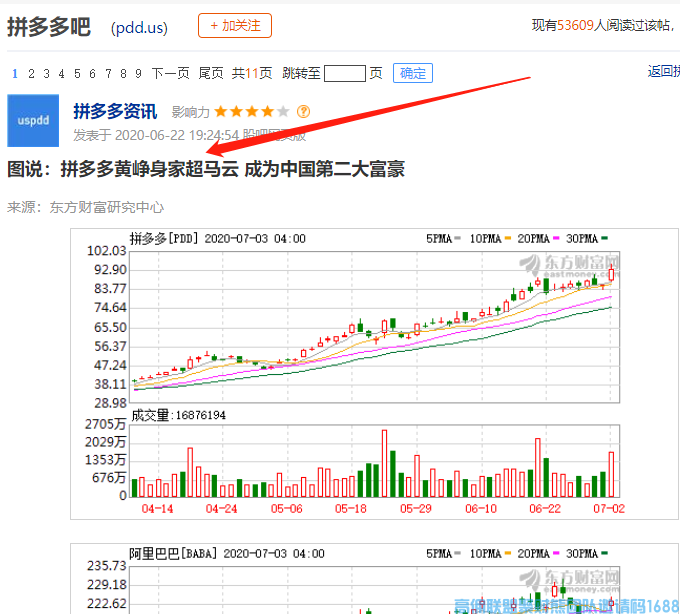Open the 下一页 next page link
The image size is (680, 614).
(x=170, y=73)
